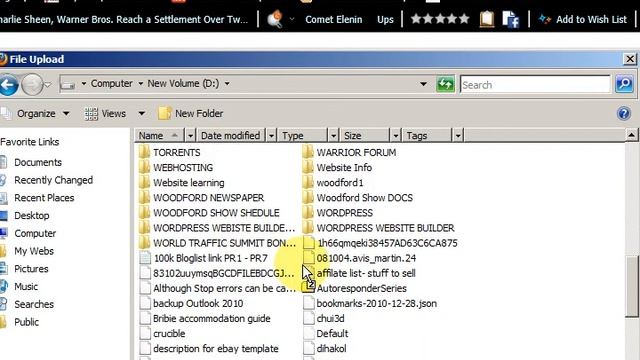Click in the Search input field
This screenshot has width=640, height=360.
[x=535, y=85]
